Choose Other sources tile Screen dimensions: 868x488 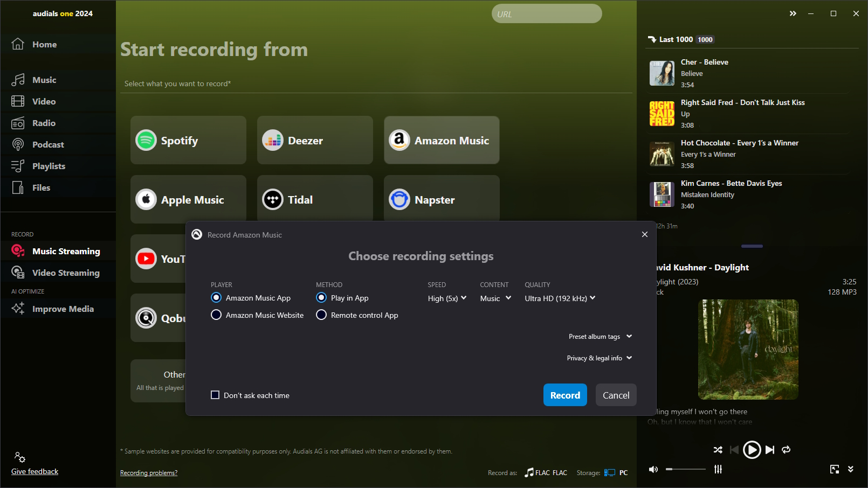(158, 381)
